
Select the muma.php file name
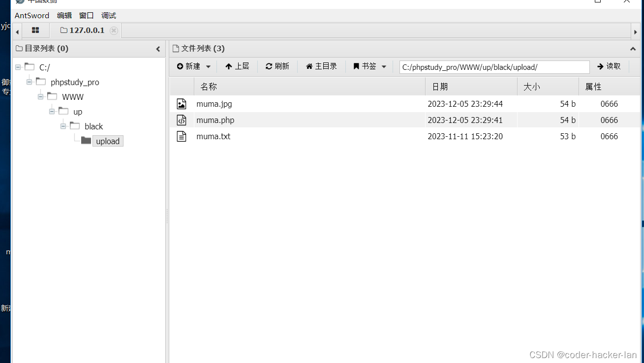pyautogui.click(x=215, y=120)
